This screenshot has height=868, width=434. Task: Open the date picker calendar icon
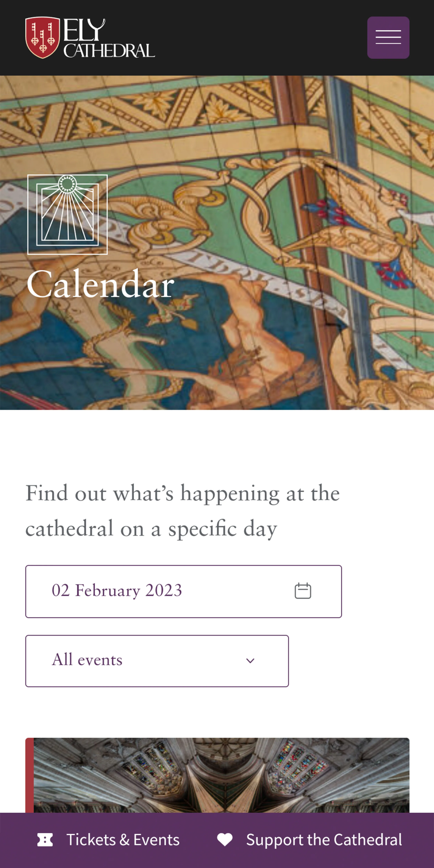(x=303, y=591)
